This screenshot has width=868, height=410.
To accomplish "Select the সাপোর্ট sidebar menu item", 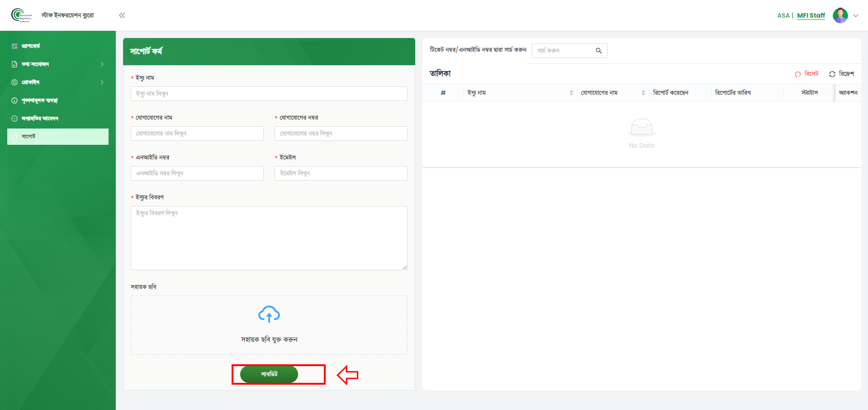I will coord(58,136).
